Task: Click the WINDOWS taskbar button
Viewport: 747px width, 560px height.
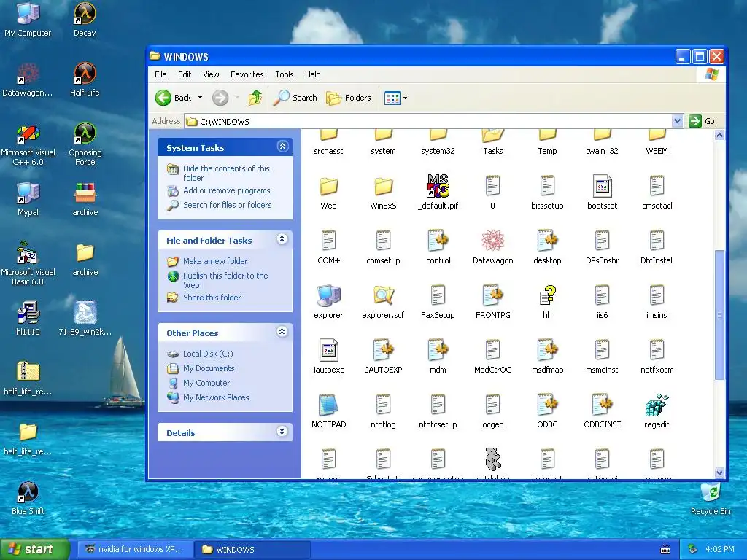Action: (x=253, y=550)
